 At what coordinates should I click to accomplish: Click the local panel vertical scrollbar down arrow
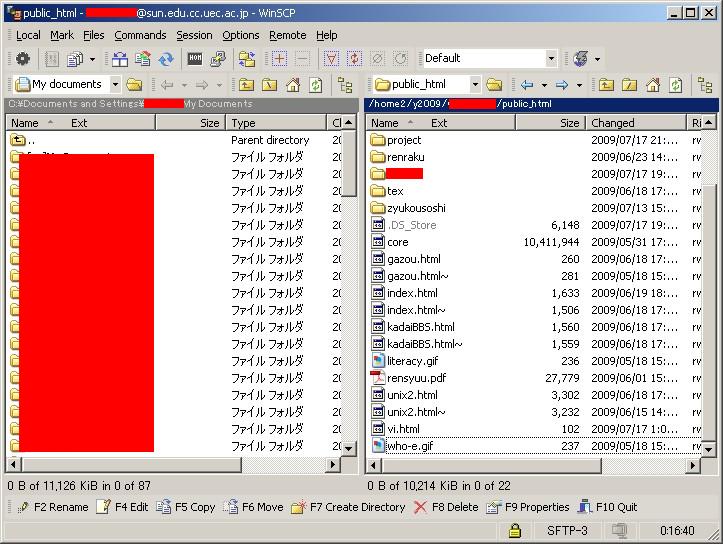349,448
